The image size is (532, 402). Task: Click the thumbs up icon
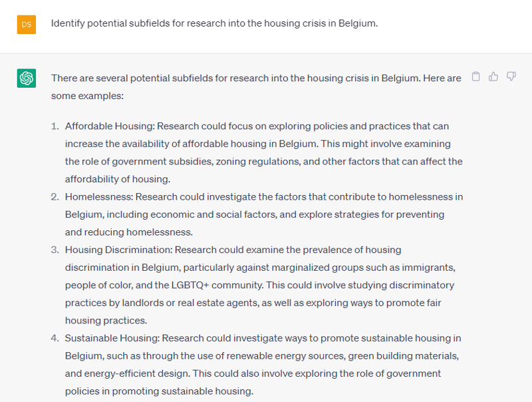point(493,77)
